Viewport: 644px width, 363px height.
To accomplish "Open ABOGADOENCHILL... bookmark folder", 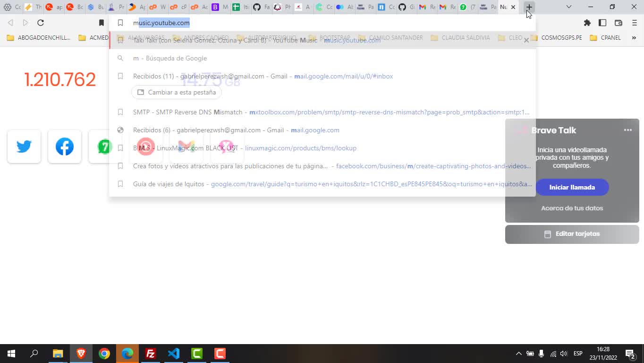I will (x=39, y=37).
